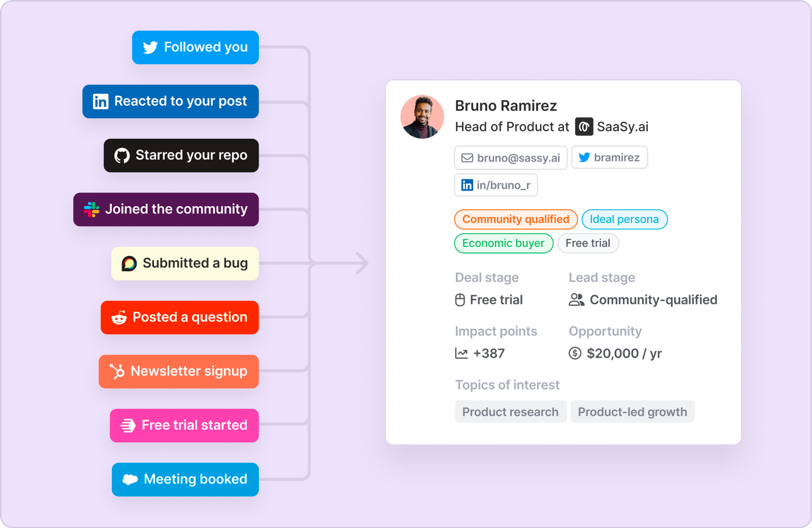Viewport: 812px width, 528px height.
Task: Click the Salesforce cloud icon on Meeting booked
Action: [x=130, y=480]
